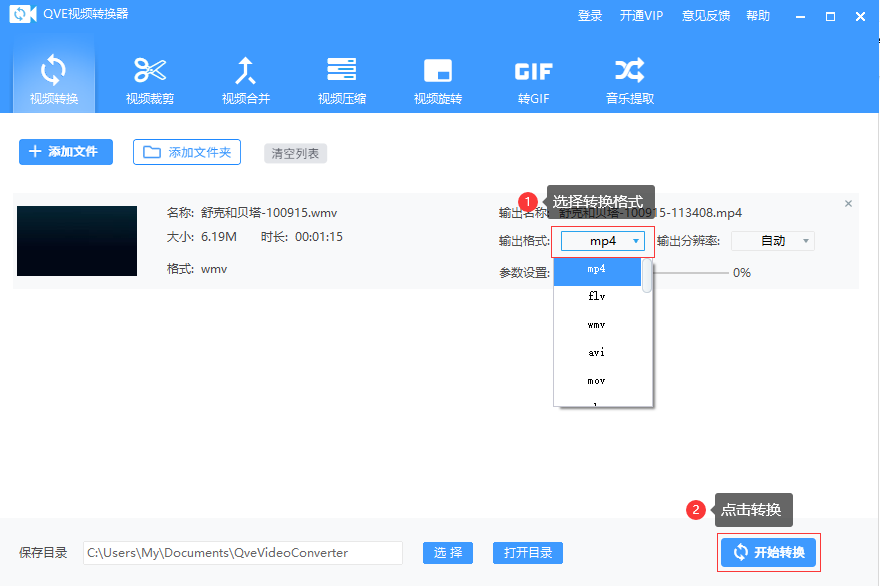Click 选择 to choose the save directory
Image resolution: width=880 pixels, height=586 pixels.
point(448,553)
